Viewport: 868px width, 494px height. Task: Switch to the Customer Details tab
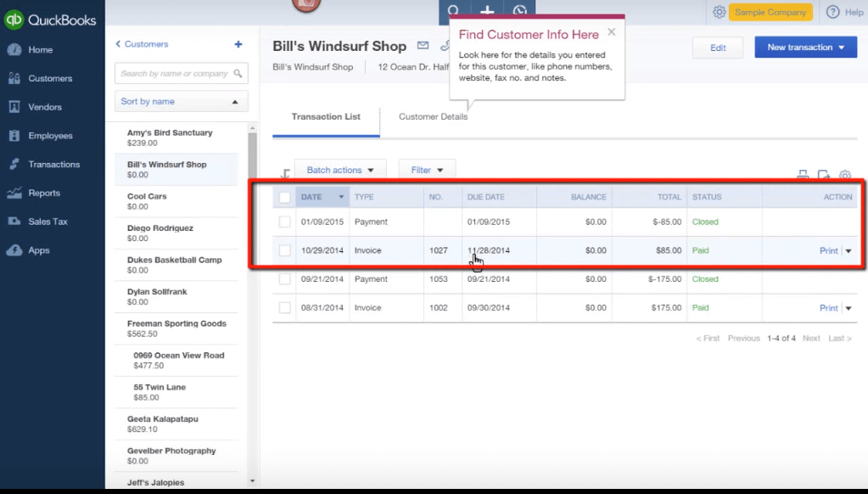433,117
